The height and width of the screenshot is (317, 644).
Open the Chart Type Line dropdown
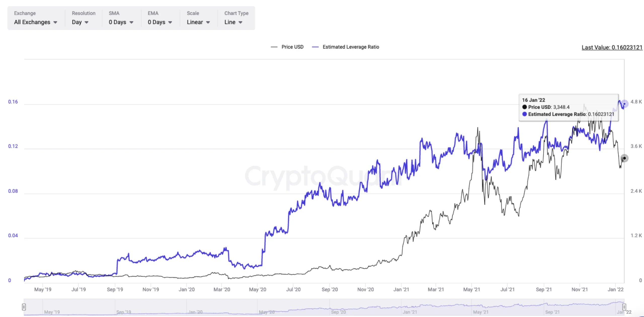[x=233, y=22]
